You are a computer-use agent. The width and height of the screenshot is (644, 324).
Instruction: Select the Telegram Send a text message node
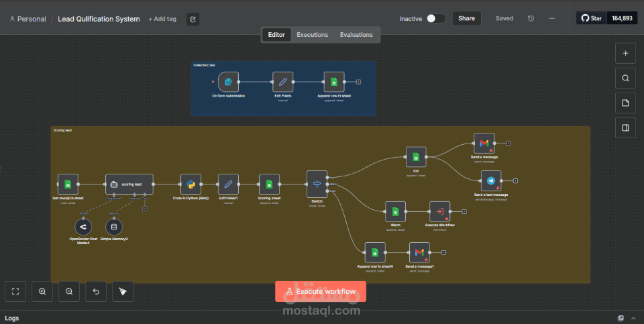click(x=491, y=180)
